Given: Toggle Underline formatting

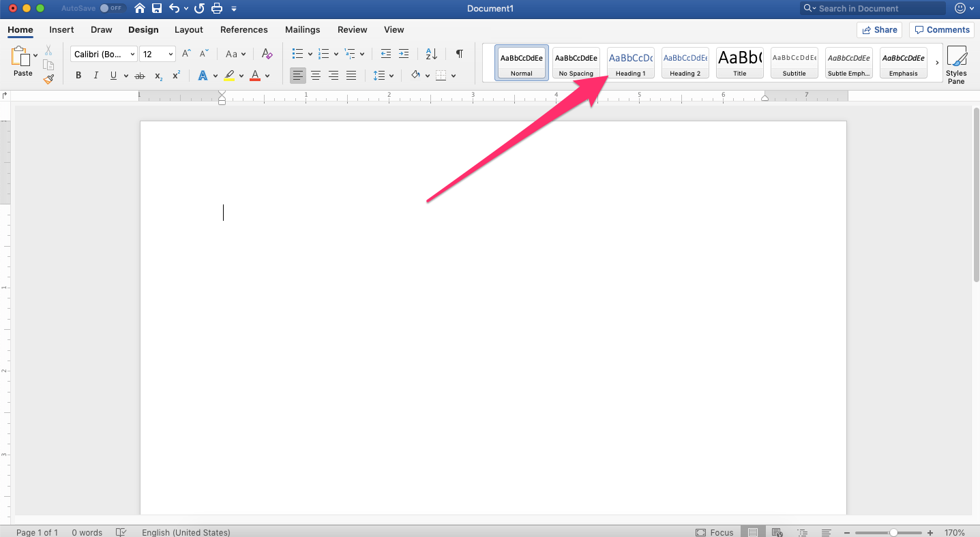Looking at the screenshot, I should pyautogui.click(x=113, y=76).
